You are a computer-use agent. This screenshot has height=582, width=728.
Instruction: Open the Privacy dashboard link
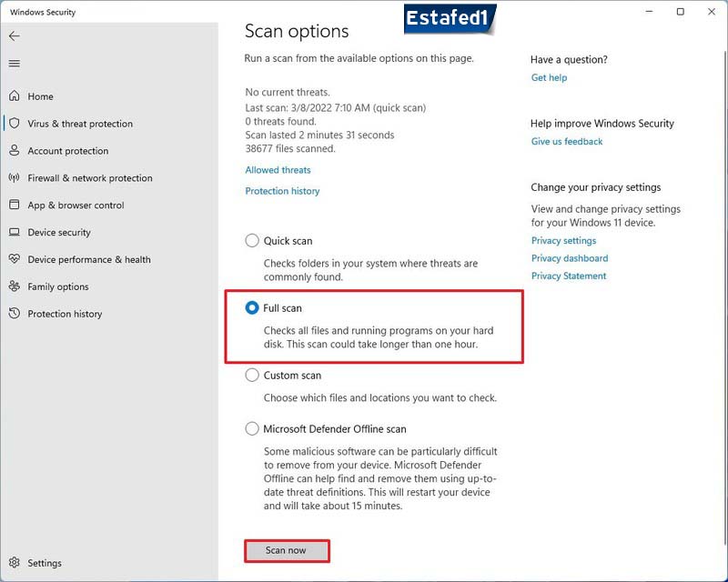570,258
